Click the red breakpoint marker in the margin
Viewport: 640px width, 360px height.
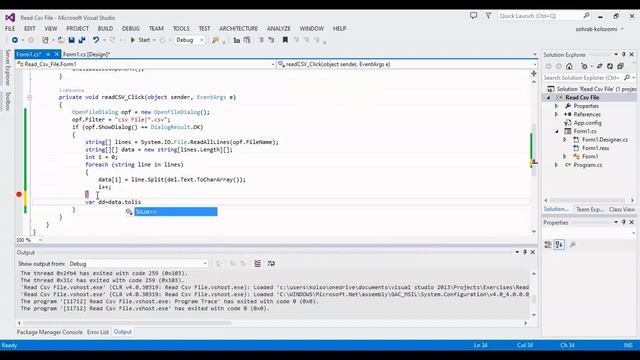[x=19, y=194]
